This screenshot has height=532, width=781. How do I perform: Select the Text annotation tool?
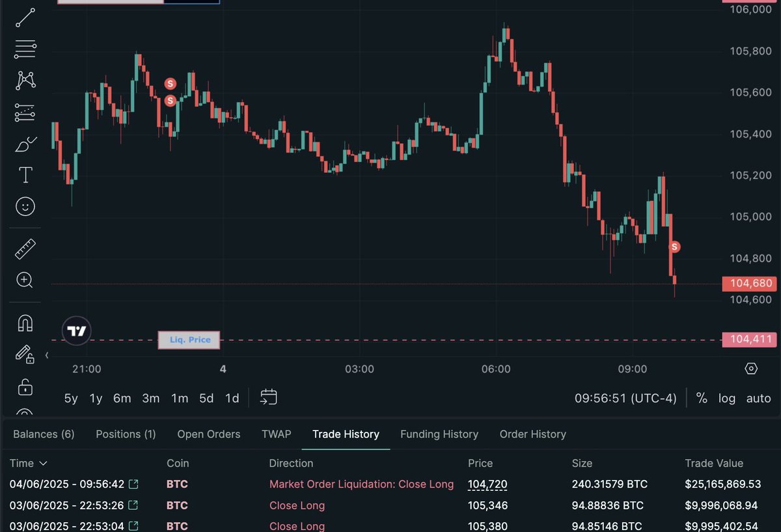25,174
